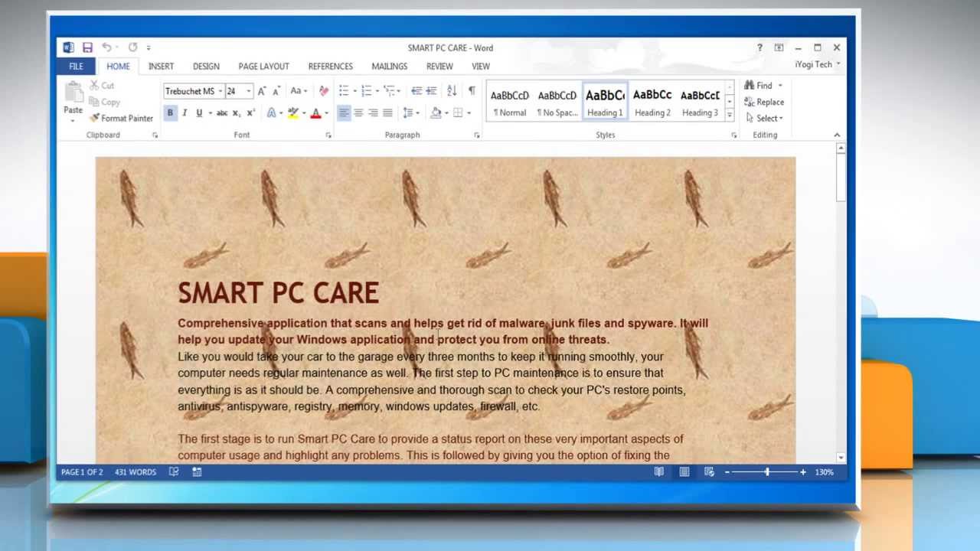Set Justify paragraph alignment
The width and height of the screenshot is (980, 551).
point(387,113)
